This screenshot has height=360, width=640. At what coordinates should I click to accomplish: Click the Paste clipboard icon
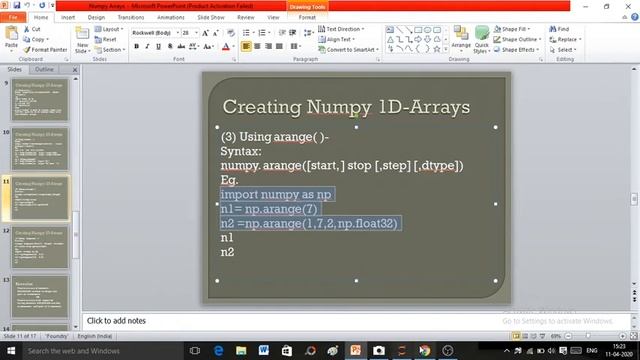click(11, 33)
